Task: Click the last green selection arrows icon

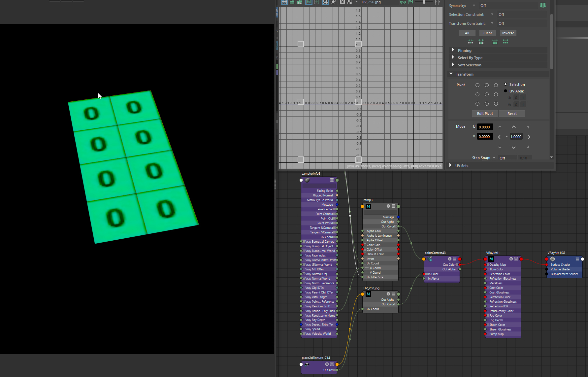Action: [x=506, y=42]
